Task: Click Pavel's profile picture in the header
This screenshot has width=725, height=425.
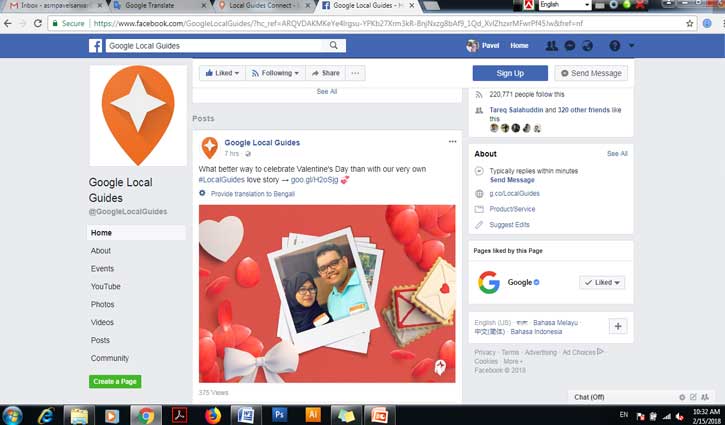Action: point(472,46)
